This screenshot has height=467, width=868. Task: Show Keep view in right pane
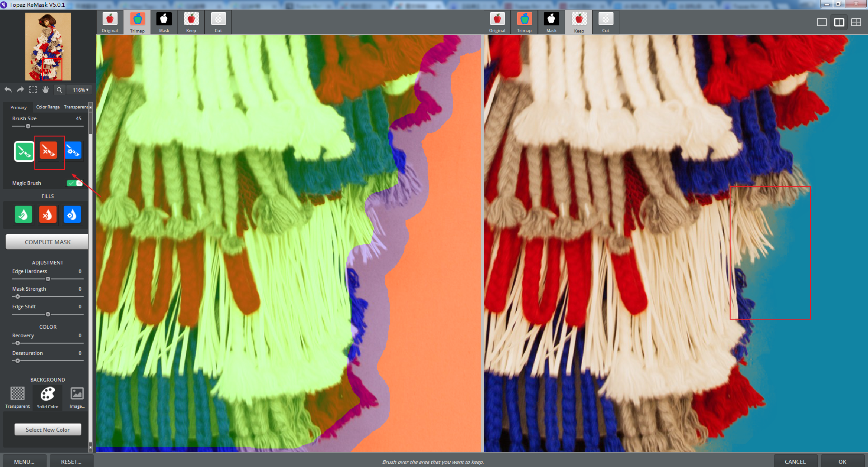[x=579, y=23]
